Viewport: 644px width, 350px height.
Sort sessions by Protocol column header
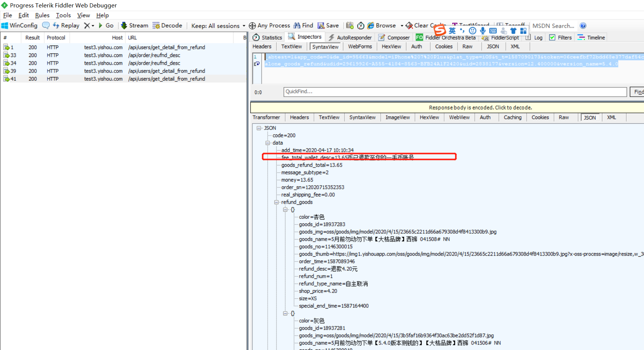click(56, 38)
